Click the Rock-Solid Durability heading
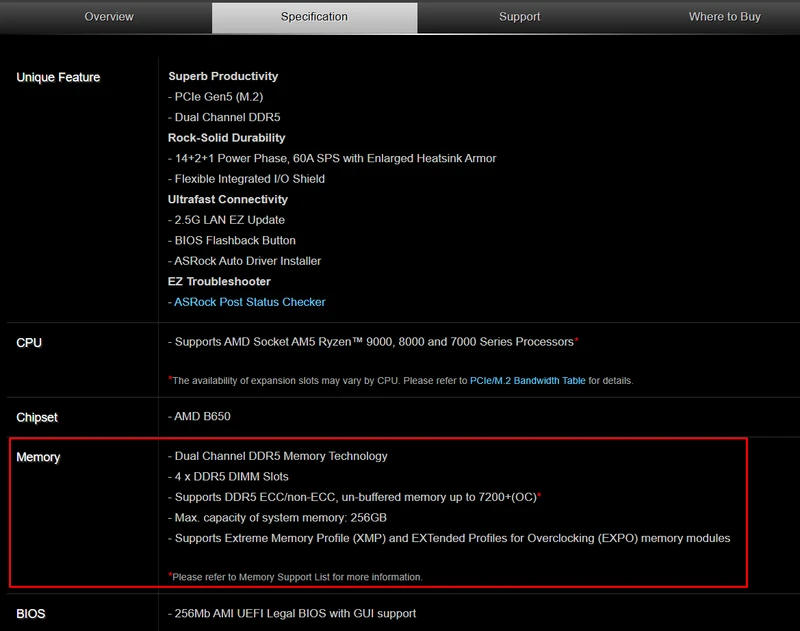 click(x=227, y=138)
